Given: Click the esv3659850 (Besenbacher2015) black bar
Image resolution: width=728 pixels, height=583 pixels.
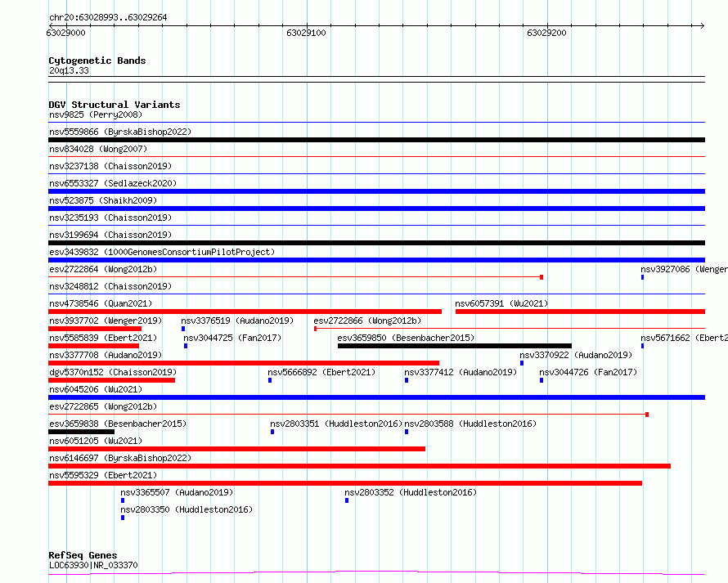Looking at the screenshot, I should (x=455, y=346).
